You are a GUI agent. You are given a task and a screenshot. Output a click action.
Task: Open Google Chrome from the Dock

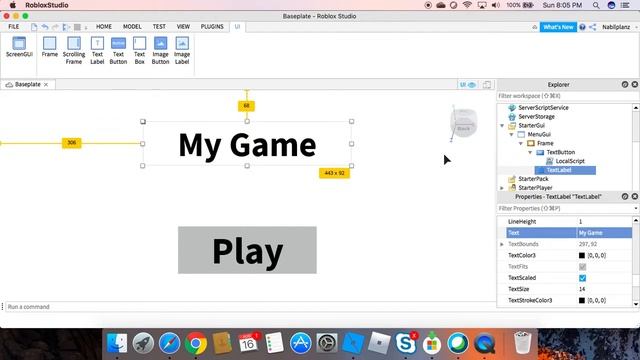pos(196,343)
